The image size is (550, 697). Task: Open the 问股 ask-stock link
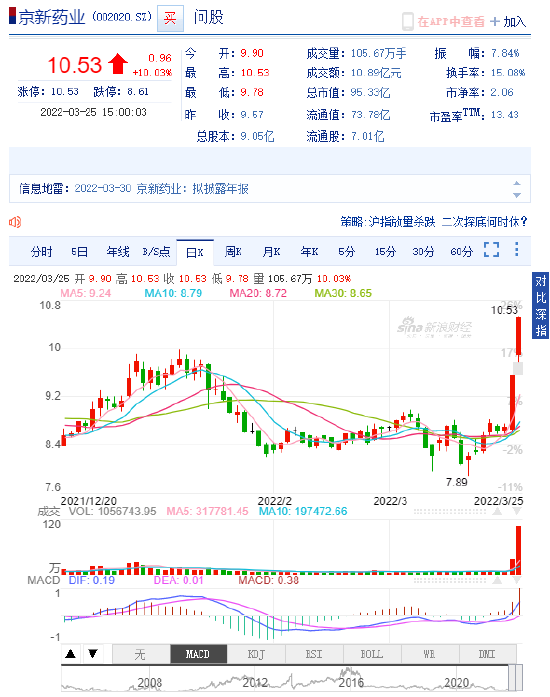click(209, 17)
